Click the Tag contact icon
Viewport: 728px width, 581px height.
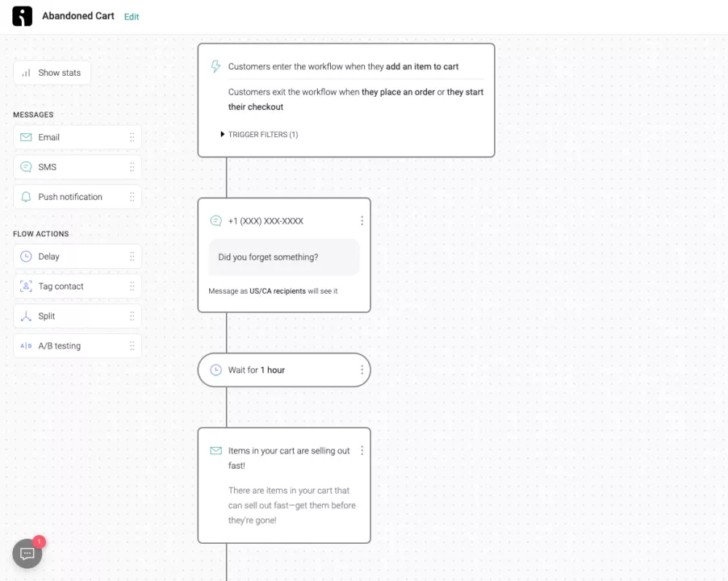(26, 286)
